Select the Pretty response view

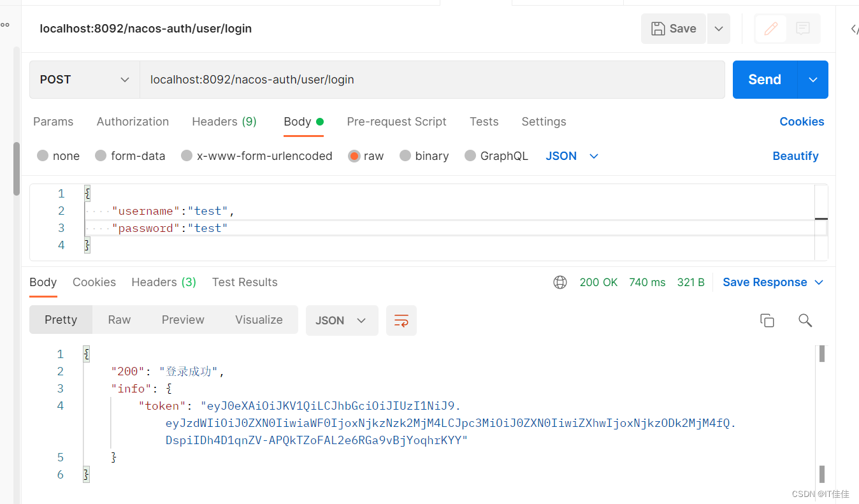pyautogui.click(x=61, y=320)
